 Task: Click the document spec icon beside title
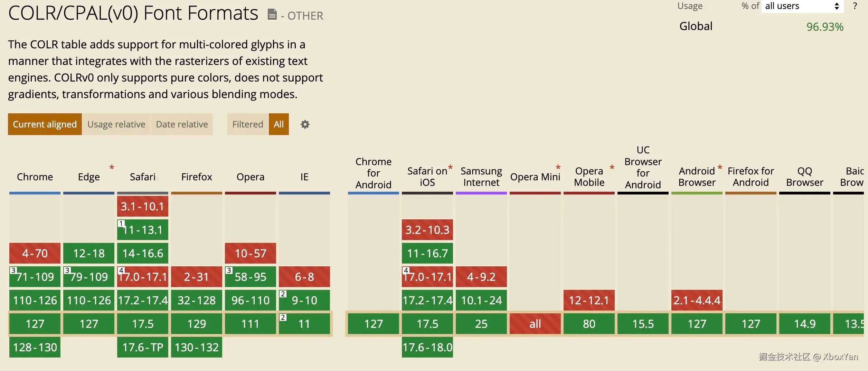pos(272,14)
